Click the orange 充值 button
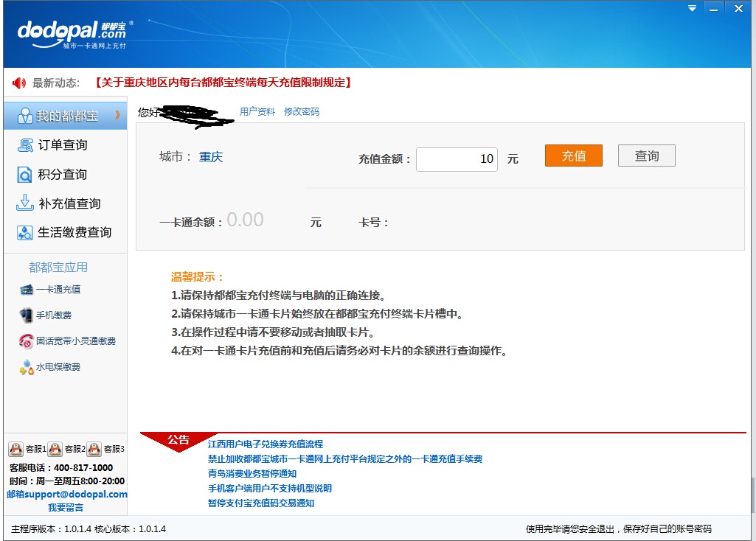756x541 pixels. point(574,156)
